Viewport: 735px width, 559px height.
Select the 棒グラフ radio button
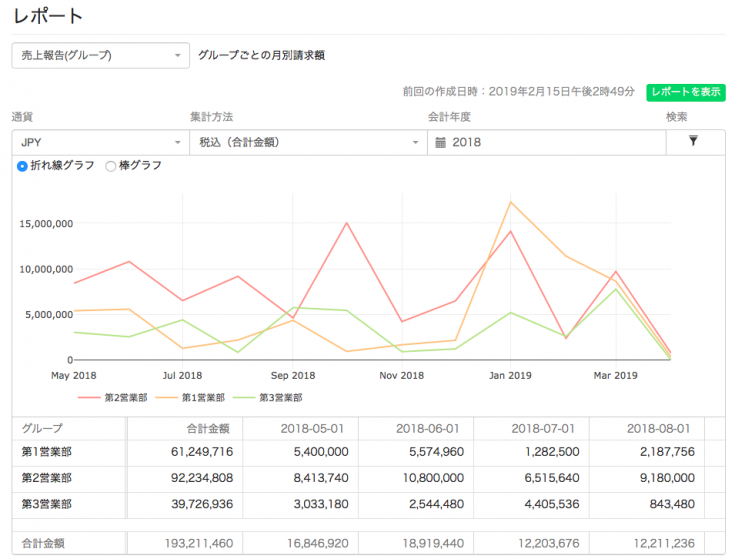tap(111, 166)
